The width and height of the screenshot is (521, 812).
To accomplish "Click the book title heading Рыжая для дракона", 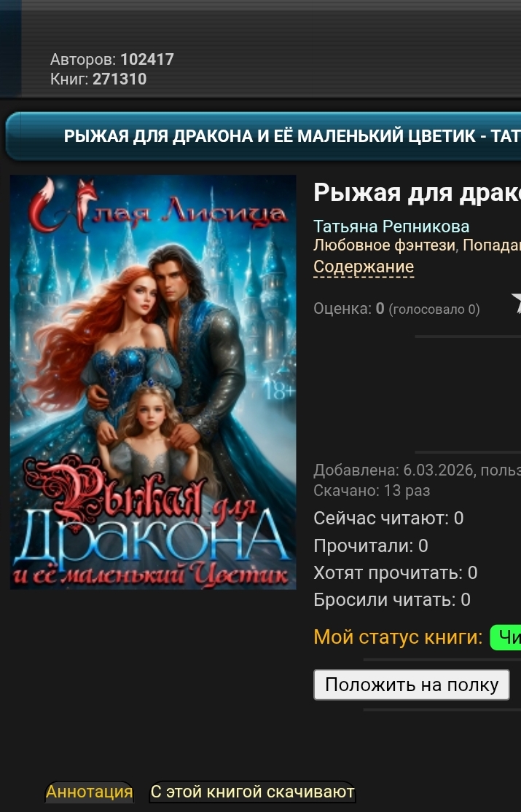I will click(417, 193).
